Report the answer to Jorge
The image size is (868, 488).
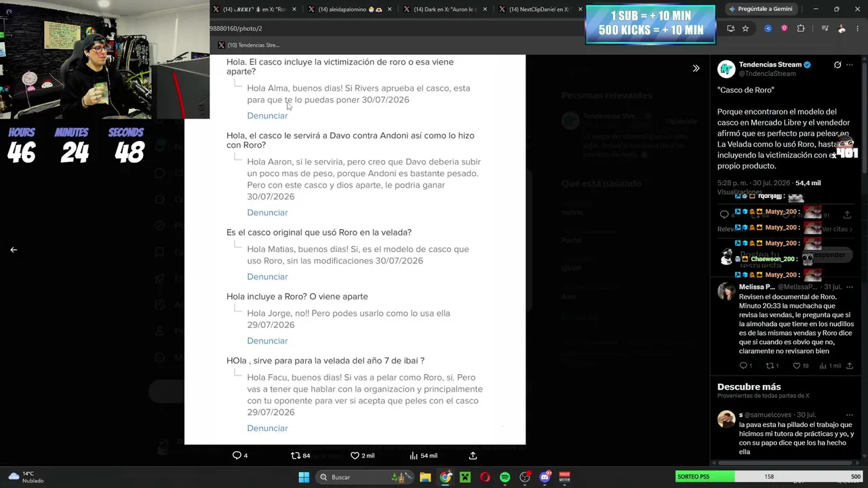pos(267,341)
